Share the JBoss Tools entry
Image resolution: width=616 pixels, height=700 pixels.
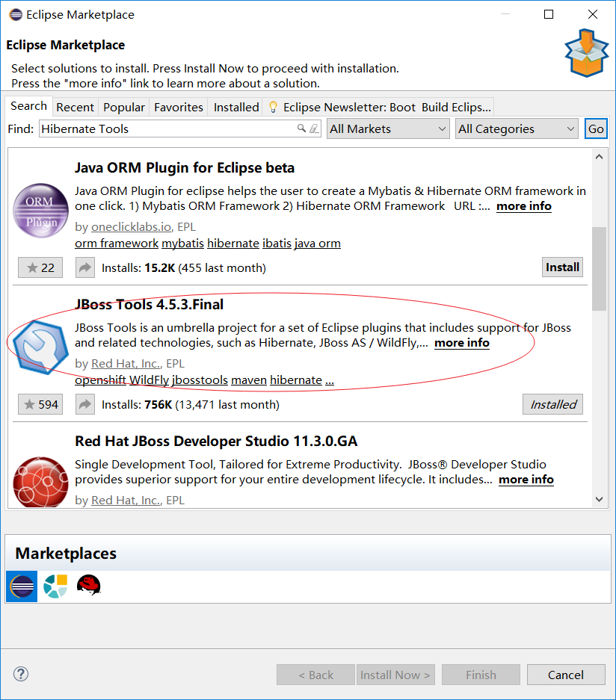85,404
